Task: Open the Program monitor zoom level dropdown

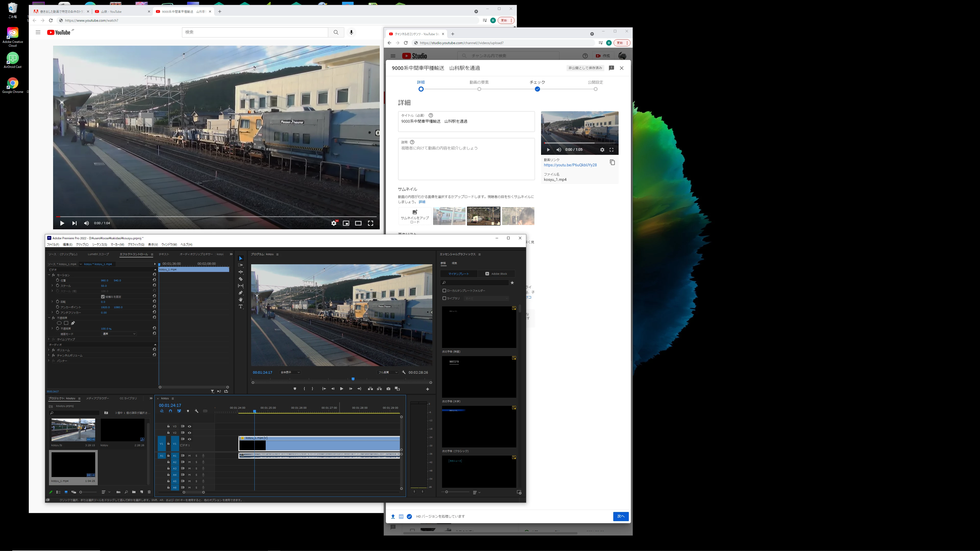Action: pyautogui.click(x=290, y=372)
